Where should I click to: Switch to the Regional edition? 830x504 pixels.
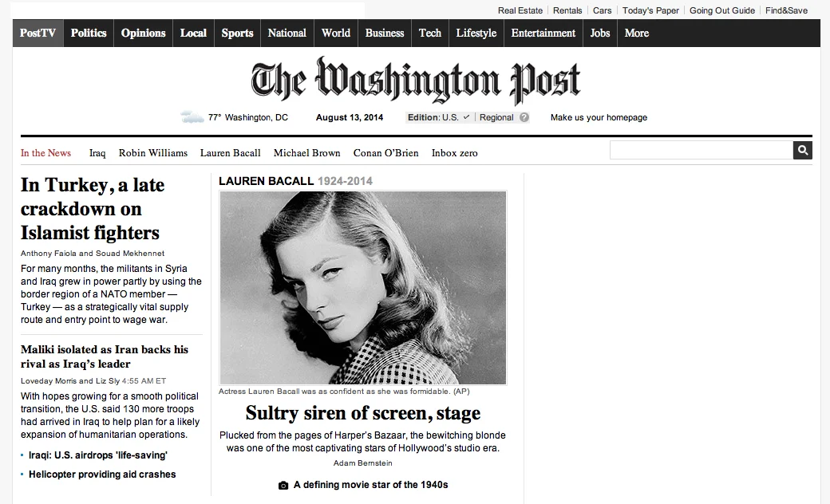tap(496, 117)
